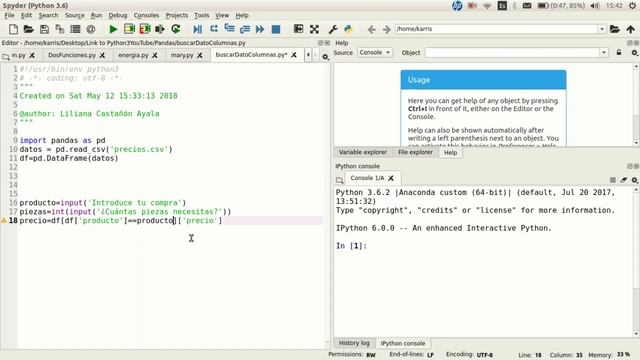Switch to mary.py editor tab
Screen dimensions: 640x360
(x=182, y=55)
